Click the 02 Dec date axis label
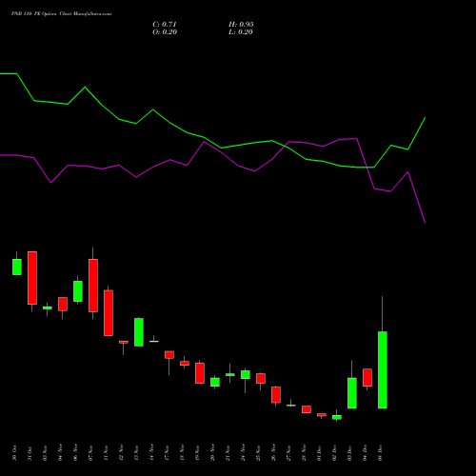476x476 pixels. [335, 453]
